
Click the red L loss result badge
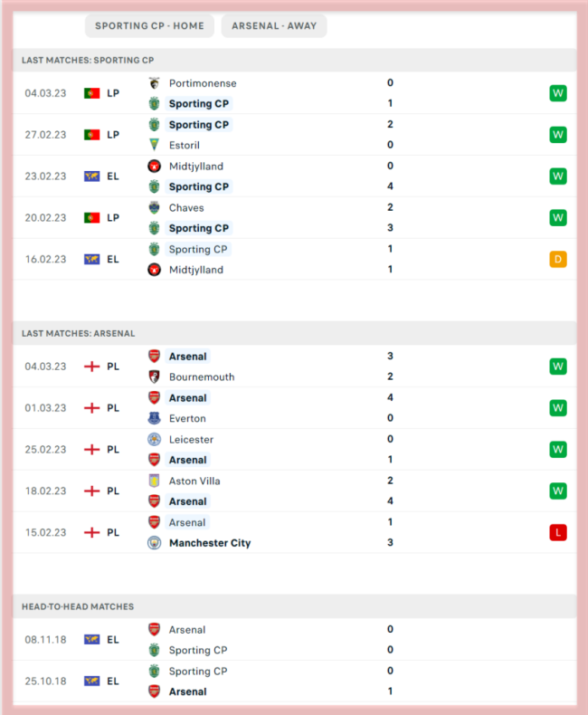[x=557, y=533]
